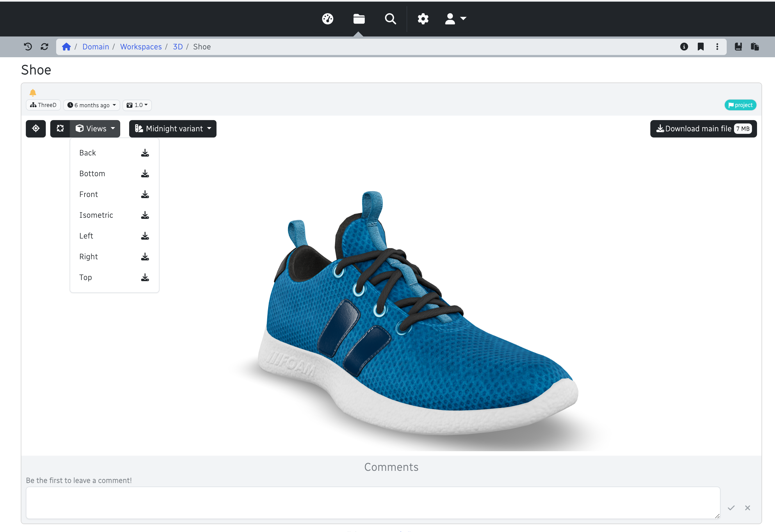Toggle the auto-rotate 3D model button
Viewport: 775px width, 532px height.
point(60,129)
